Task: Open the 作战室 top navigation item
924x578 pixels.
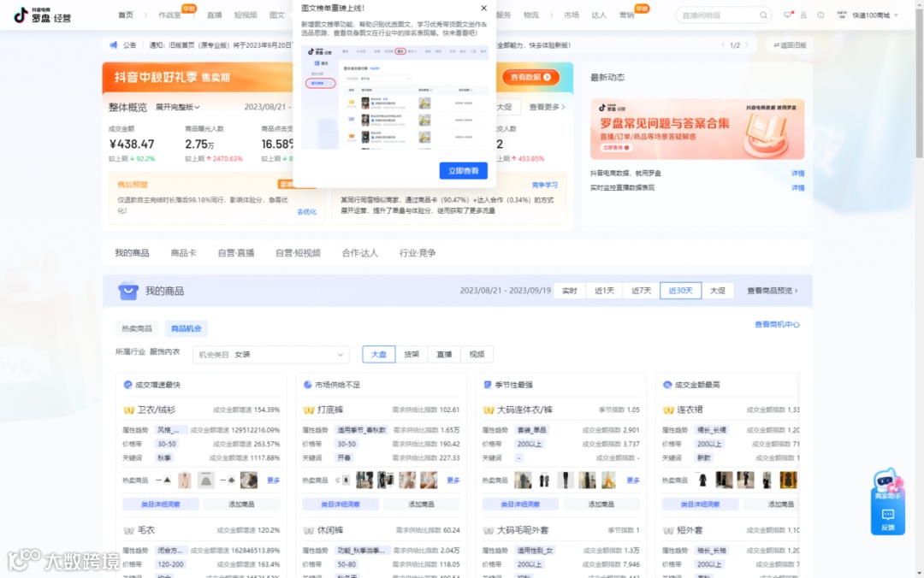Action: click(x=169, y=15)
